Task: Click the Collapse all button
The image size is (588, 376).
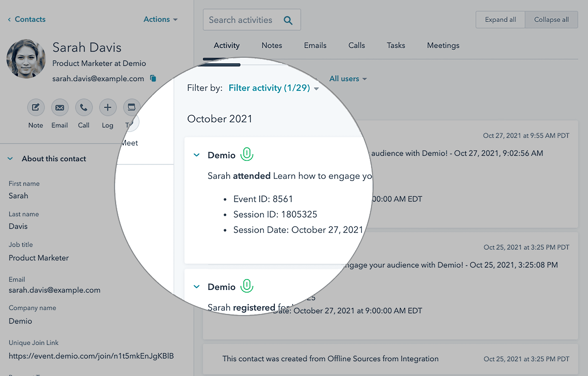Action: pyautogui.click(x=551, y=20)
